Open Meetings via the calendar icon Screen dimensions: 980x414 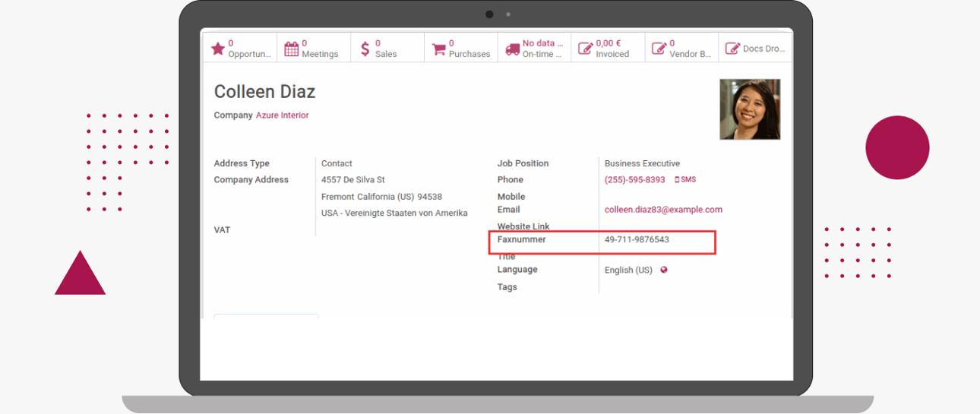click(291, 49)
